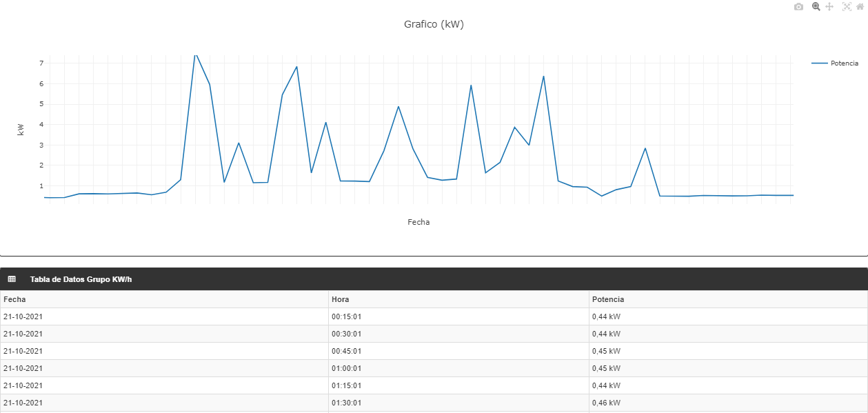Click the blue Potencia legend line swatch
868x413 pixels.
(x=819, y=63)
